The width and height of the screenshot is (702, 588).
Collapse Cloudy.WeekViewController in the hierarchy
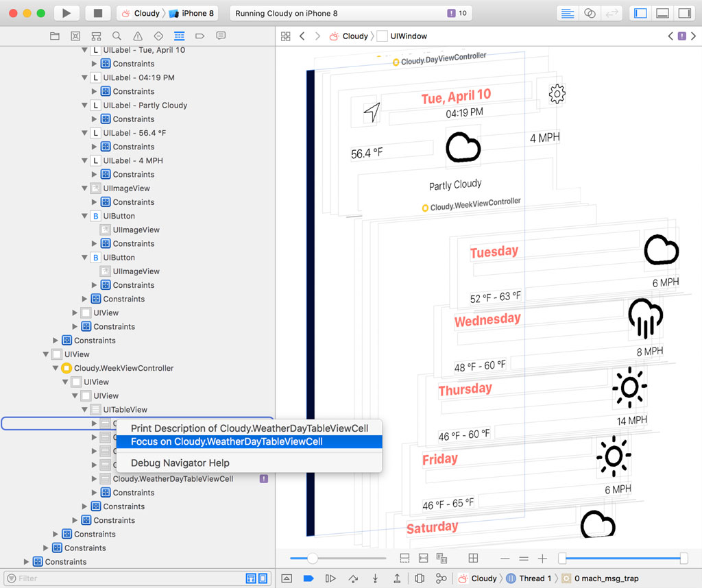56,367
